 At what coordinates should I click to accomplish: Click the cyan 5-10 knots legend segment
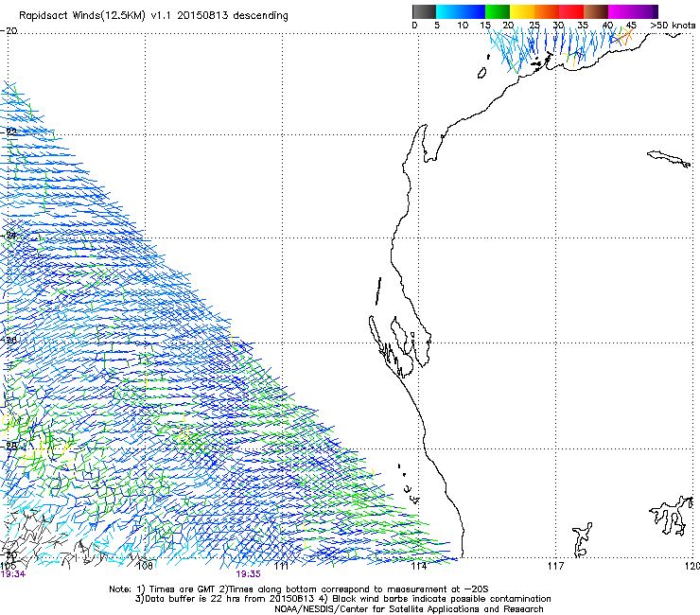click(448, 11)
